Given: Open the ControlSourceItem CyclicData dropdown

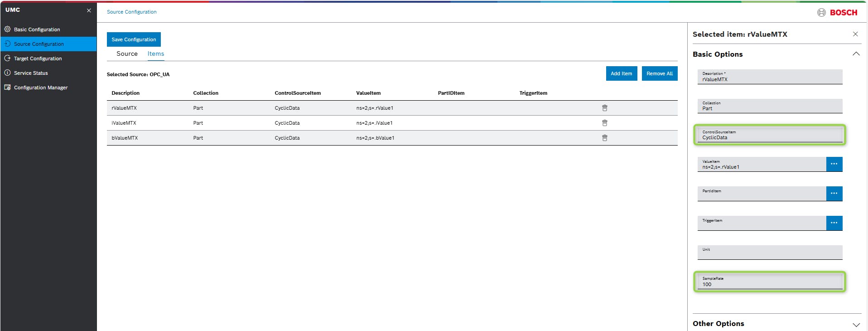Looking at the screenshot, I should tap(769, 135).
